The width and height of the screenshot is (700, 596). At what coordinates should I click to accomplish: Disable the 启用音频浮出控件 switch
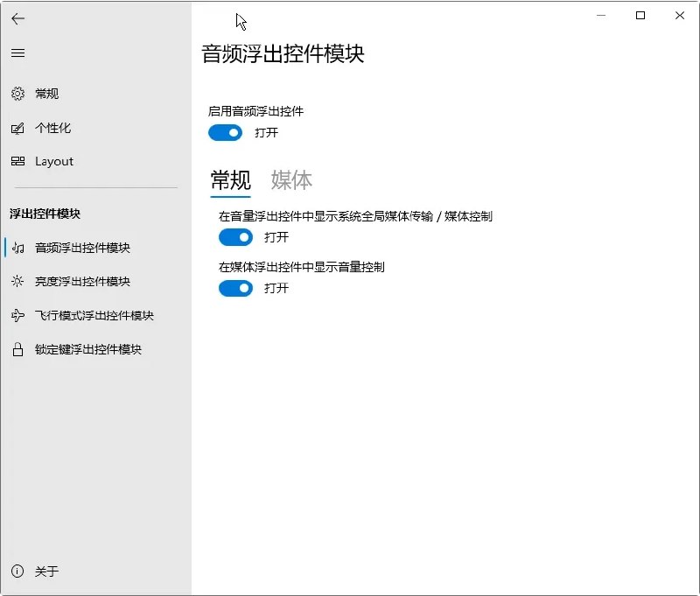coord(225,133)
